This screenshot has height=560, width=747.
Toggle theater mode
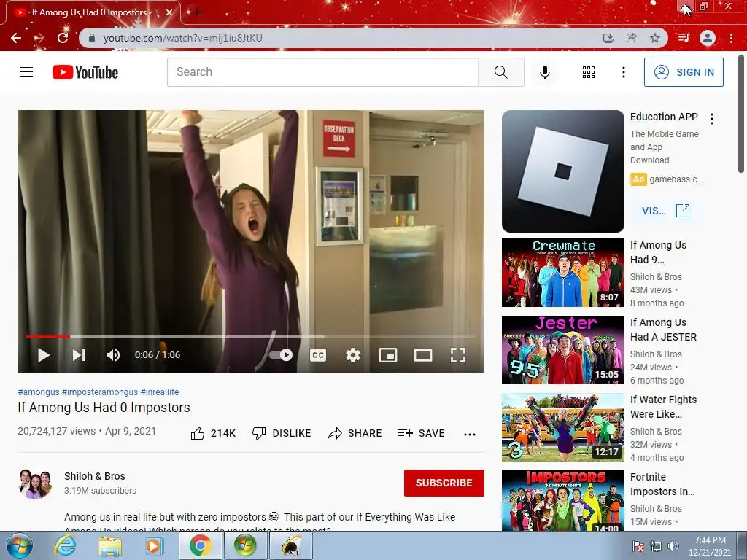[423, 355]
